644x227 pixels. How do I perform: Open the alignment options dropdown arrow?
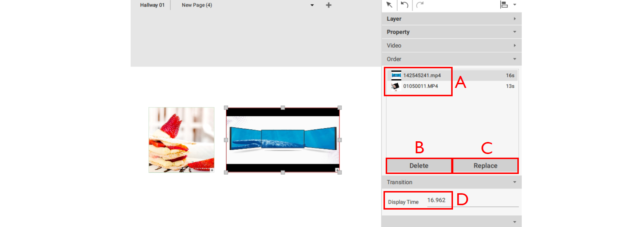click(x=515, y=5)
